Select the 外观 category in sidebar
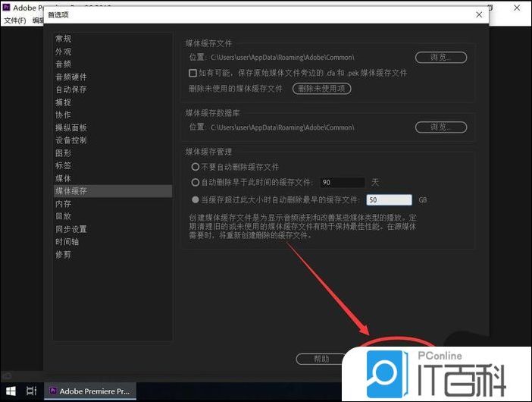 [64, 52]
